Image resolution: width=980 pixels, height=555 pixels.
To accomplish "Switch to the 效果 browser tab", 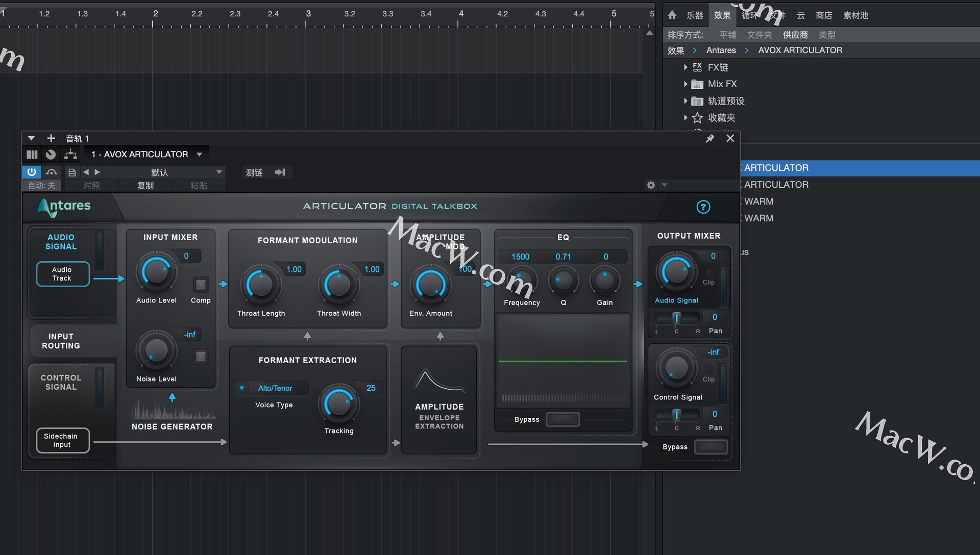I will pyautogui.click(x=722, y=15).
